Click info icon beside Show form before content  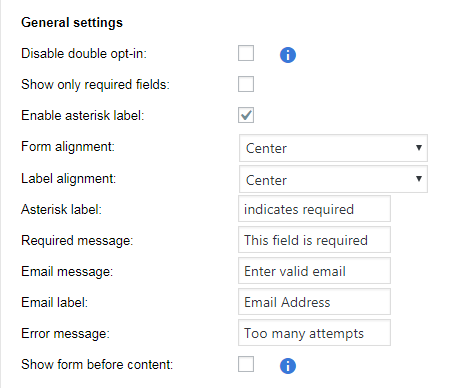(x=288, y=366)
